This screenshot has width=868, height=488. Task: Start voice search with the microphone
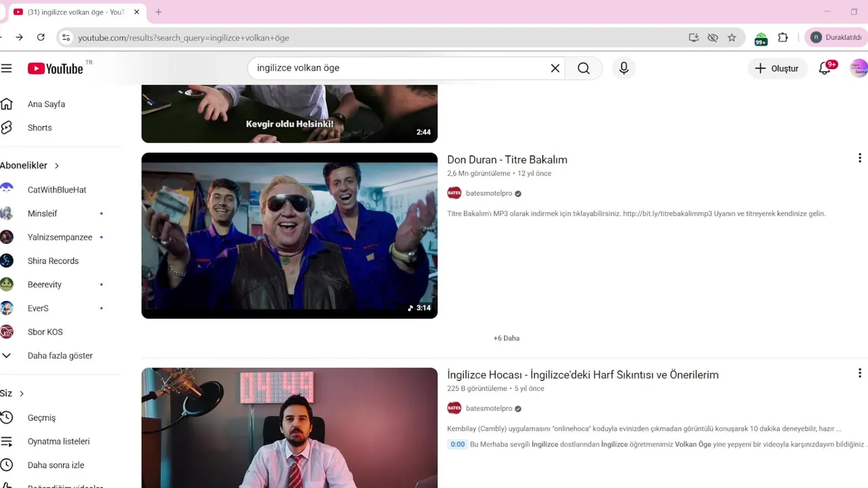pos(624,68)
